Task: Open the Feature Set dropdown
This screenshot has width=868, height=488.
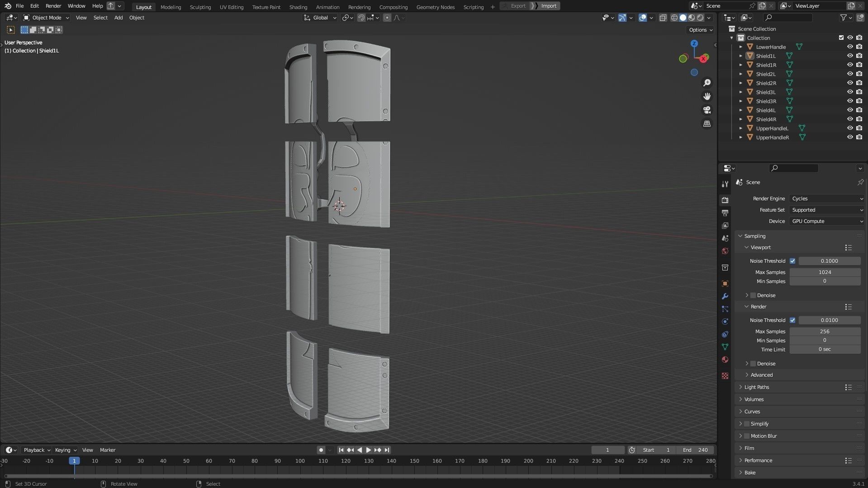Action: point(827,210)
